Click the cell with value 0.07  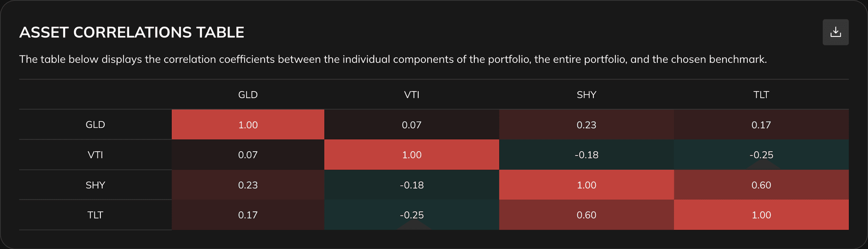(412, 125)
